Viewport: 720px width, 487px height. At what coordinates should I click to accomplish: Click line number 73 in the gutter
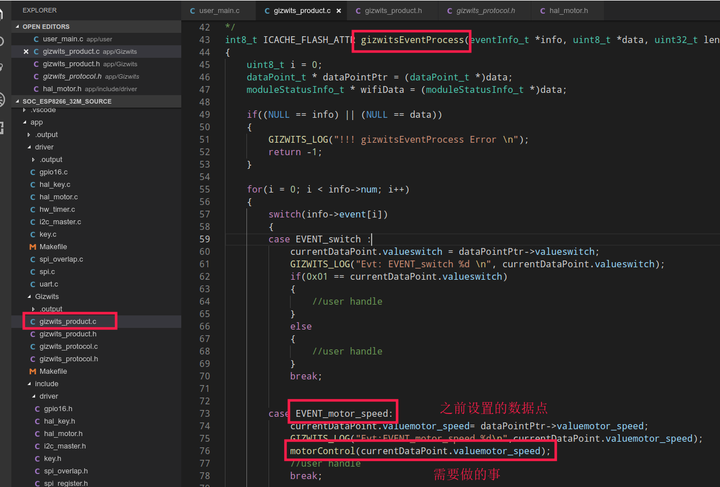pyautogui.click(x=205, y=414)
